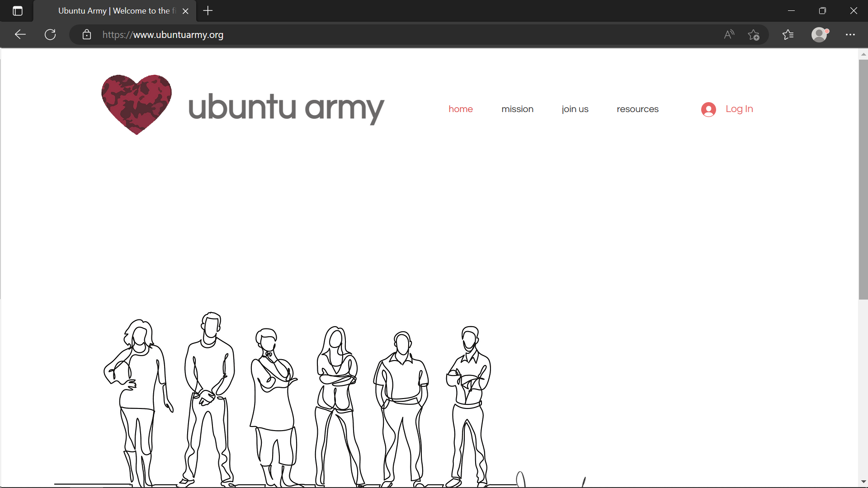Close the Ubuntu Army tab
This screenshot has width=868, height=488.
pos(185,11)
